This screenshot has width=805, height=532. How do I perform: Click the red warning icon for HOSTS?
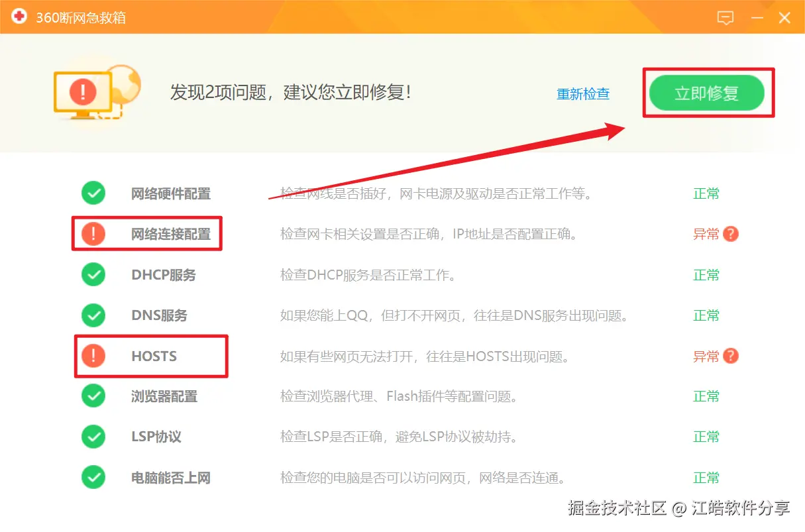(x=93, y=356)
